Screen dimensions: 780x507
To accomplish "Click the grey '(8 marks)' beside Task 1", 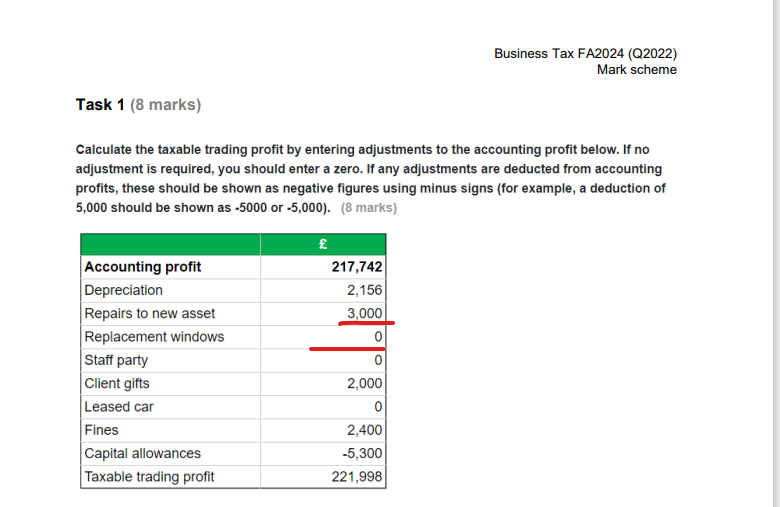I will point(166,105).
